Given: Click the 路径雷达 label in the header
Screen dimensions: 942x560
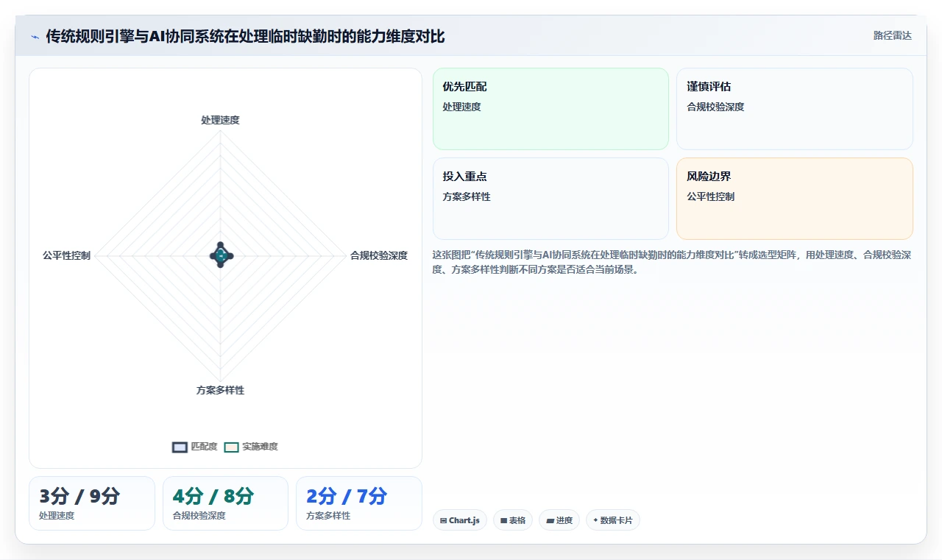Looking at the screenshot, I should coord(892,35).
